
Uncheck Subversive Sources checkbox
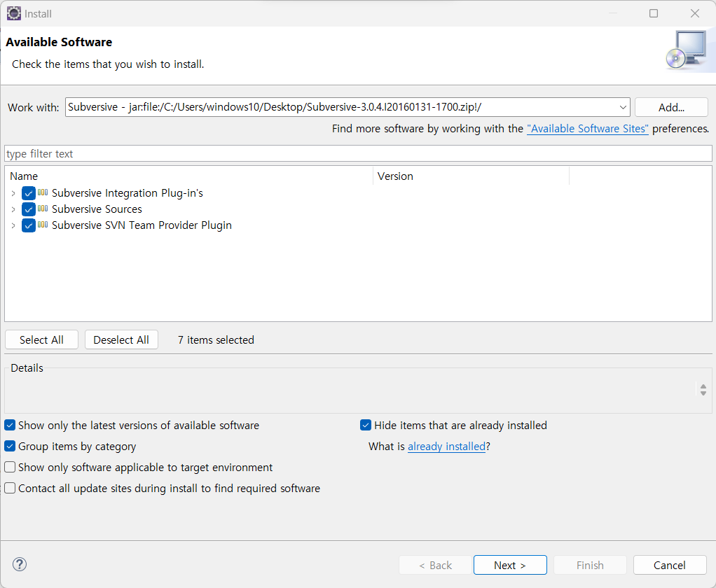pyautogui.click(x=28, y=209)
